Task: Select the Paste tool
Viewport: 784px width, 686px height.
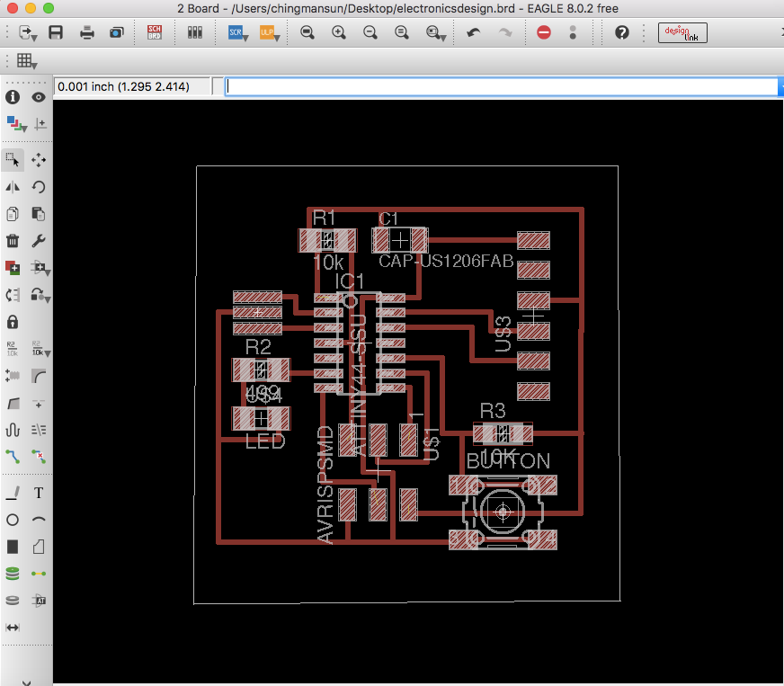Action: click(x=39, y=214)
